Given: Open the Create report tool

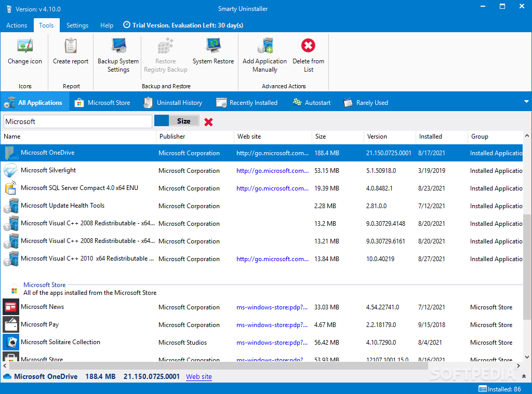Looking at the screenshot, I should 71,53.
